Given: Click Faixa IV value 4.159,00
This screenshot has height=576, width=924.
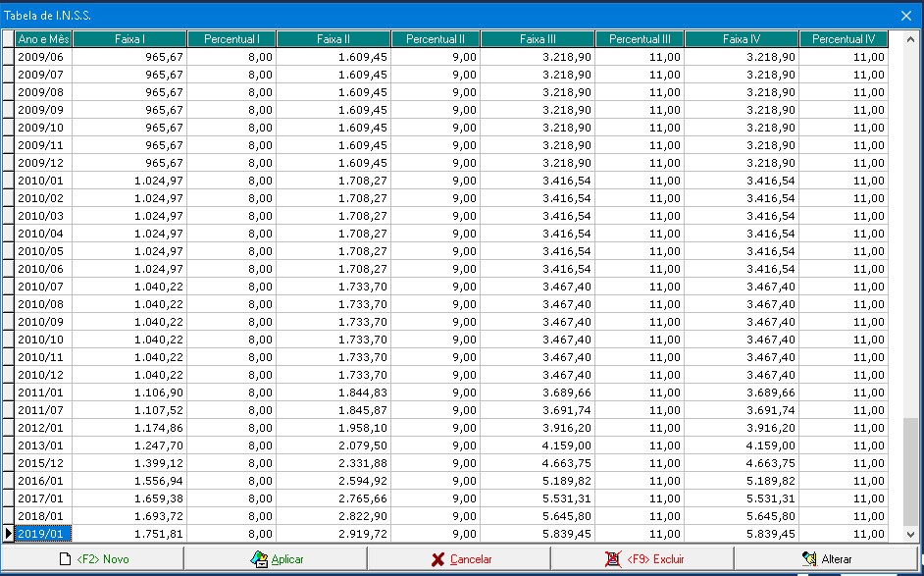Looking at the screenshot, I should coord(742,445).
